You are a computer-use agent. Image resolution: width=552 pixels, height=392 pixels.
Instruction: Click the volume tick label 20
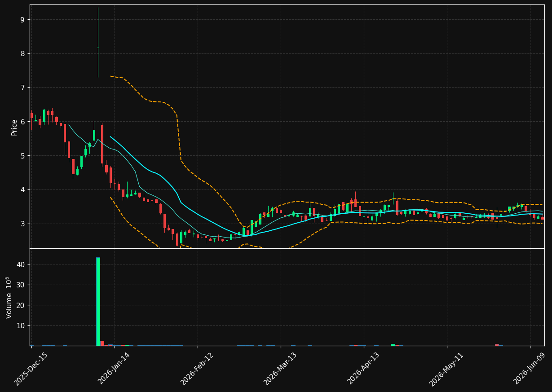pyautogui.click(x=21, y=305)
